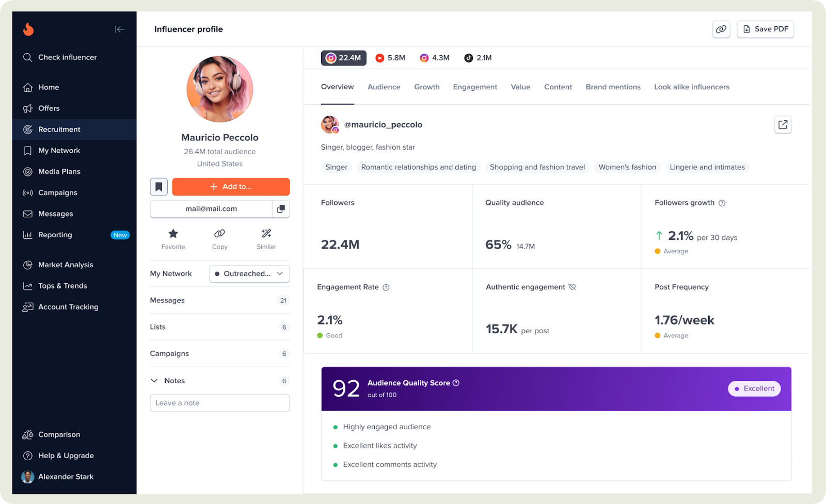Image resolution: width=826 pixels, height=504 pixels.
Task: Collapse the Notes section
Action: [154, 380]
